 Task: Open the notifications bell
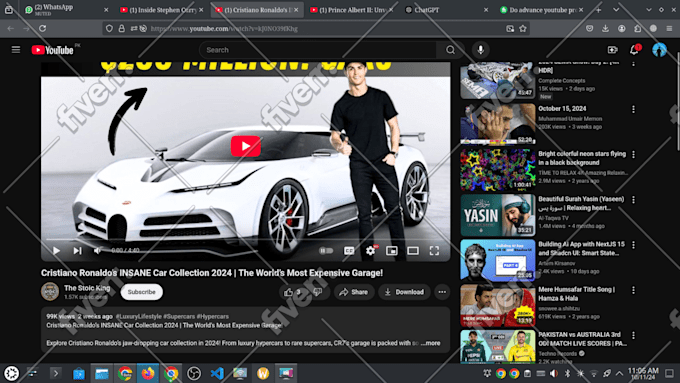coord(634,50)
